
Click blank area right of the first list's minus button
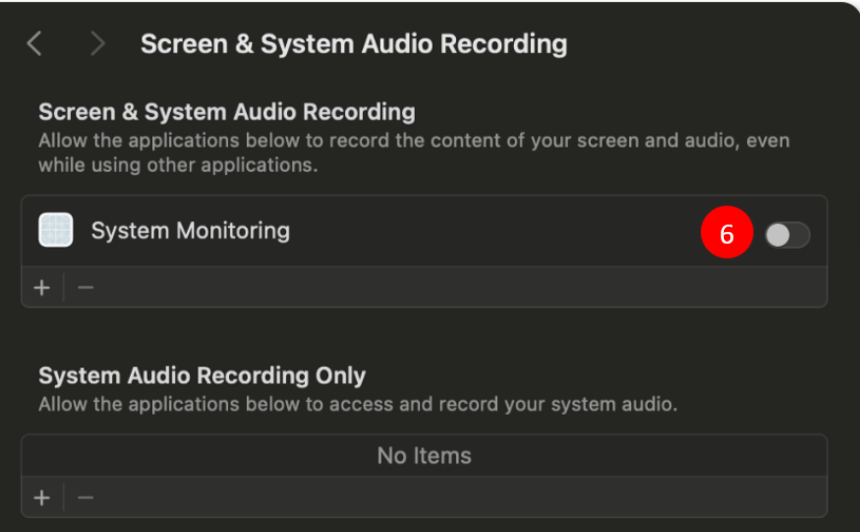click(x=450, y=288)
